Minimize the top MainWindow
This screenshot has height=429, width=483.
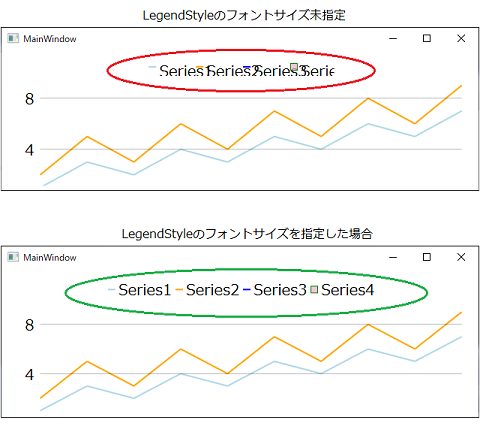(393, 39)
